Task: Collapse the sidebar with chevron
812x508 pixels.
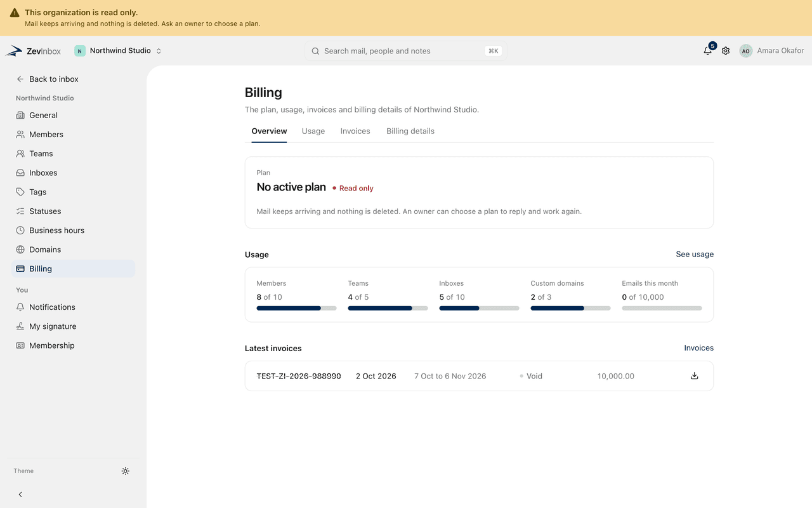Action: pos(20,495)
